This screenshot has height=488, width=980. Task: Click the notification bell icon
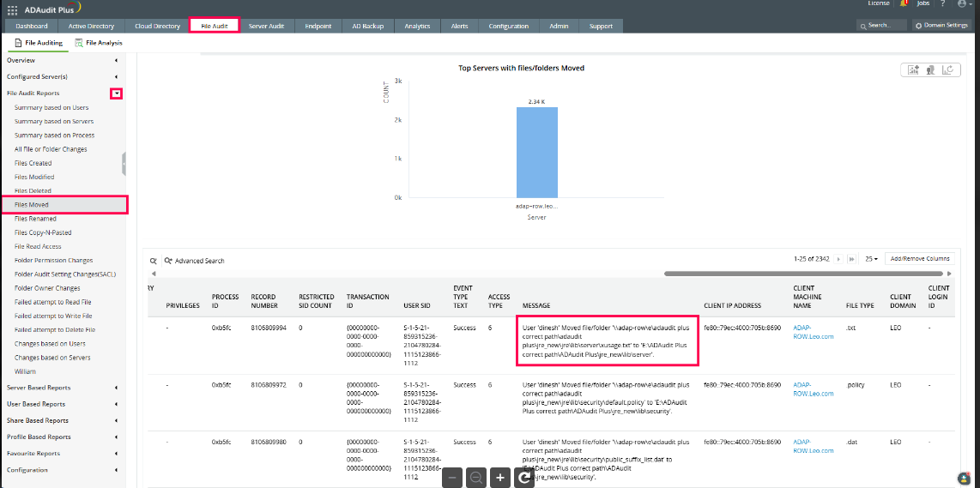pyautogui.click(x=904, y=4)
